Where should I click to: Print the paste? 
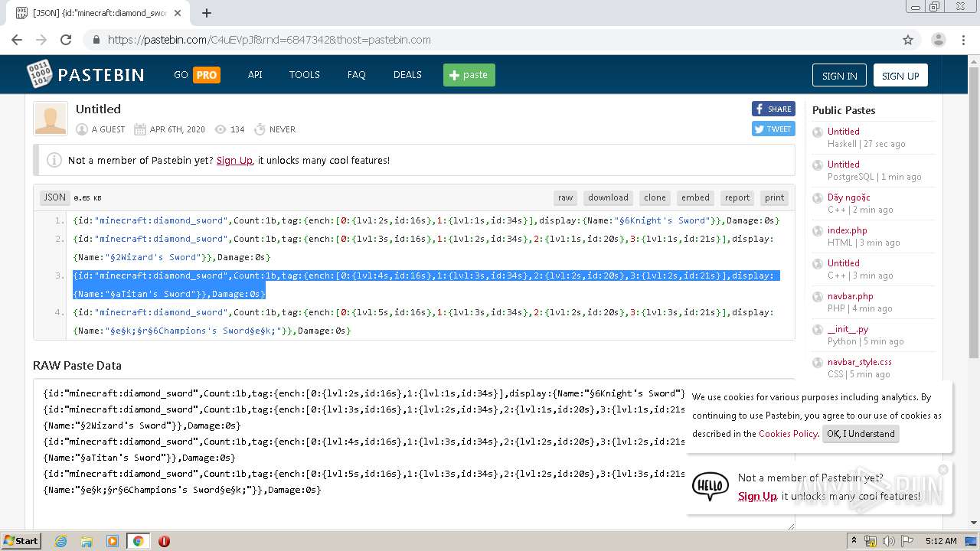pos(774,197)
